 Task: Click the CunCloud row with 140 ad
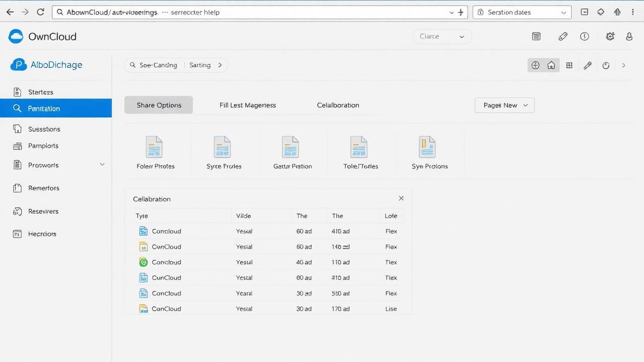268,247
